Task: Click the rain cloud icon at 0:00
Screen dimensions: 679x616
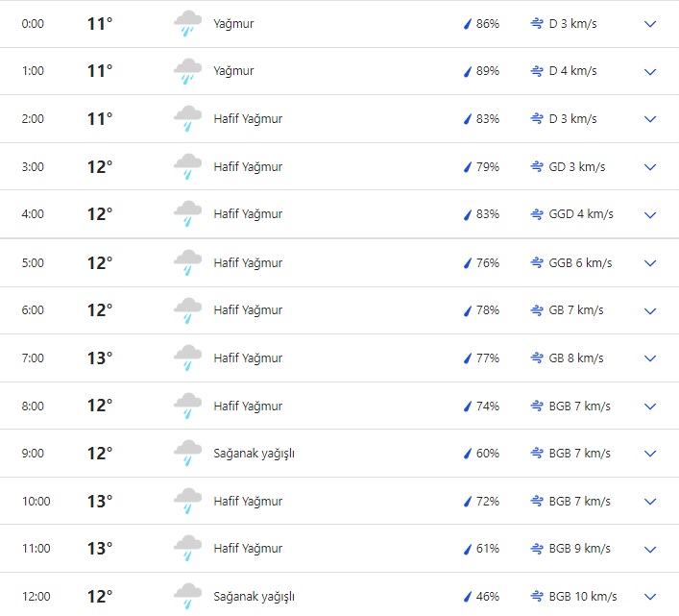Action: coord(187,24)
